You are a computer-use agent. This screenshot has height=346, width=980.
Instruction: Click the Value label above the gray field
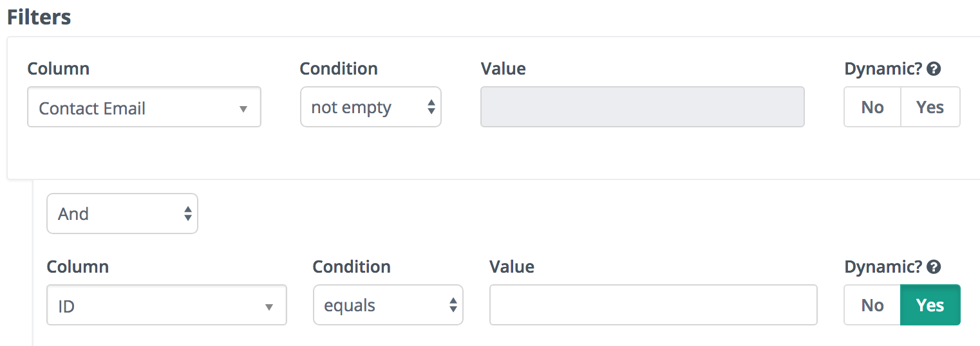click(504, 69)
